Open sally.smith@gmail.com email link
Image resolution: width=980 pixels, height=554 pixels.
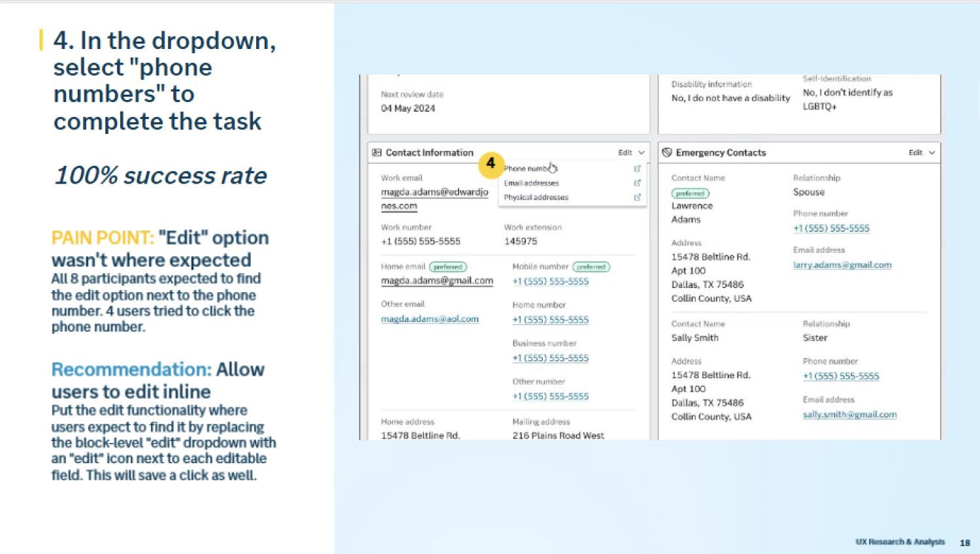tap(849, 415)
